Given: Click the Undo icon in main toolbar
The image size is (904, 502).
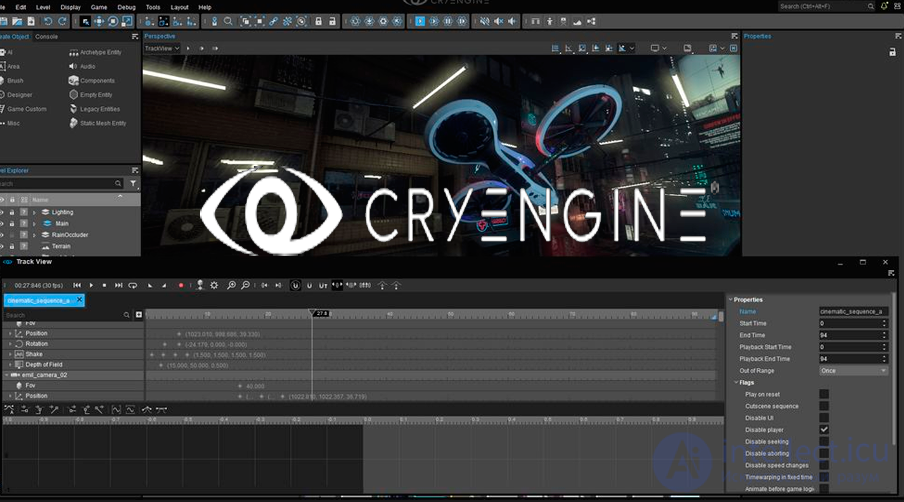Looking at the screenshot, I should click(x=48, y=21).
